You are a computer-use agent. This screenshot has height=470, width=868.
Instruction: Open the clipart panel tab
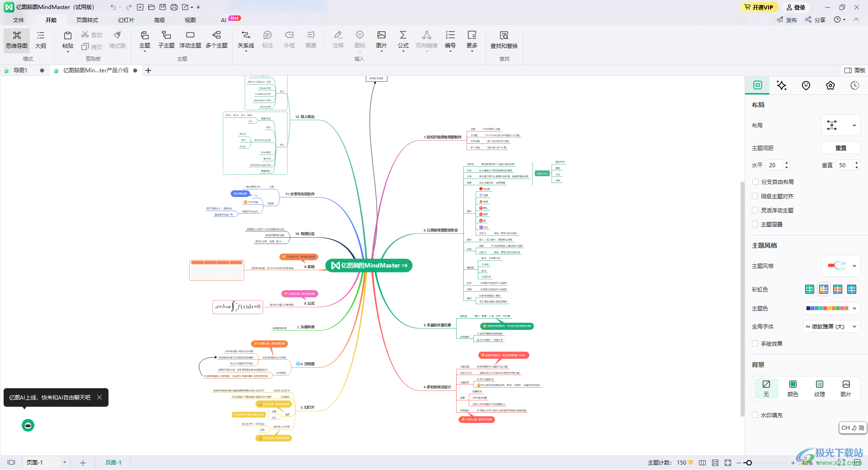(x=830, y=85)
